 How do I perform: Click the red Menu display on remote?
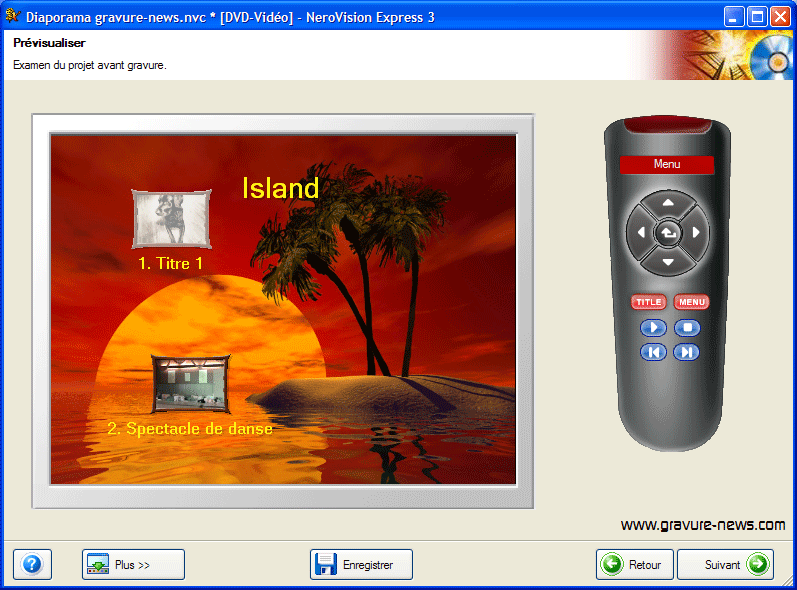pos(667,165)
